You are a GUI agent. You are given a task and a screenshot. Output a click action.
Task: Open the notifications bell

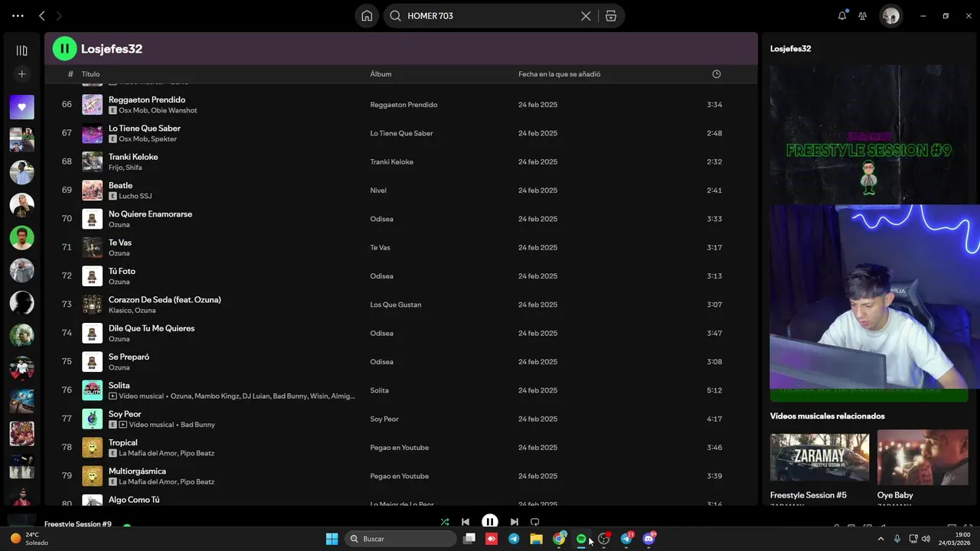842,15
